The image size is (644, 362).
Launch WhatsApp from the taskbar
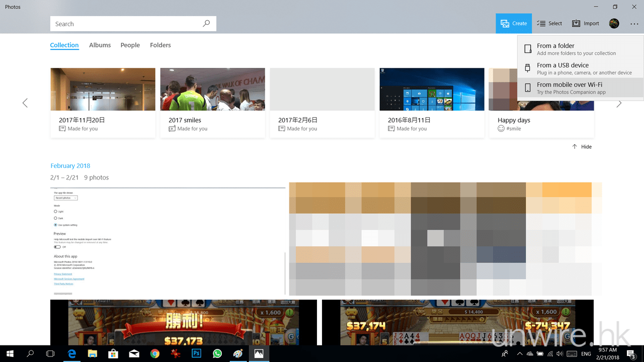click(217, 354)
